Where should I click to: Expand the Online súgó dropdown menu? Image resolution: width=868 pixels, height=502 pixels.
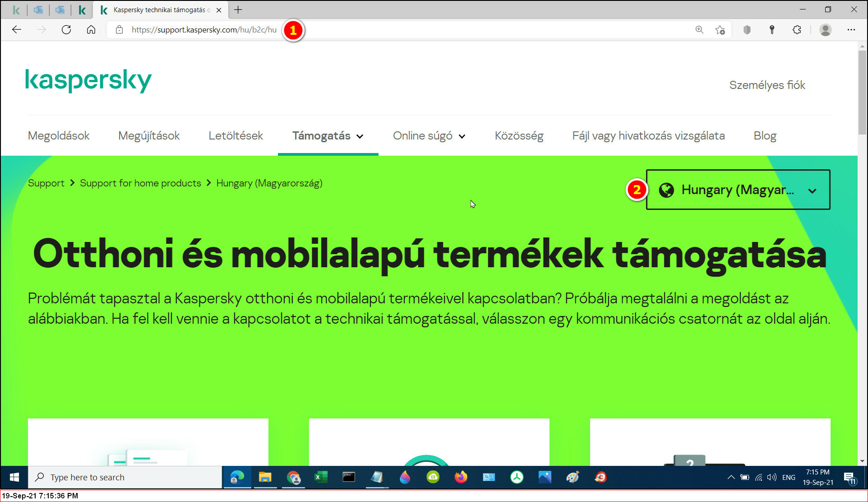tap(429, 136)
